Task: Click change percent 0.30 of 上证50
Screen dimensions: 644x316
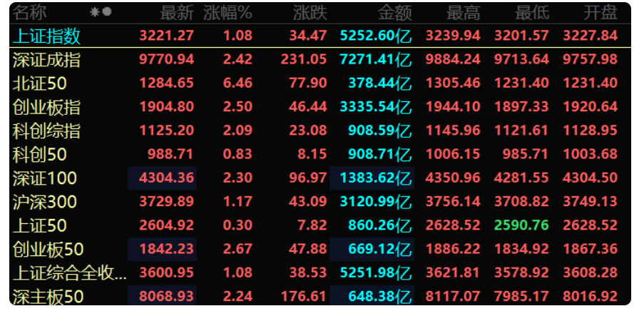Action: [237, 225]
